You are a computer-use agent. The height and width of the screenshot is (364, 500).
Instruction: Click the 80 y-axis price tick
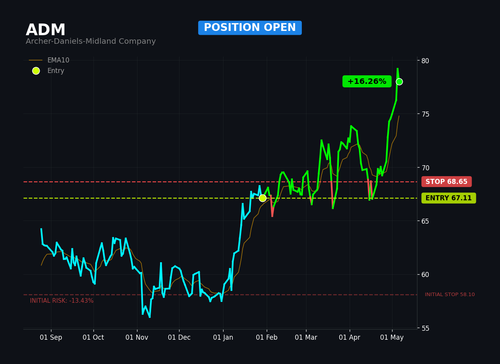(x=425, y=61)
